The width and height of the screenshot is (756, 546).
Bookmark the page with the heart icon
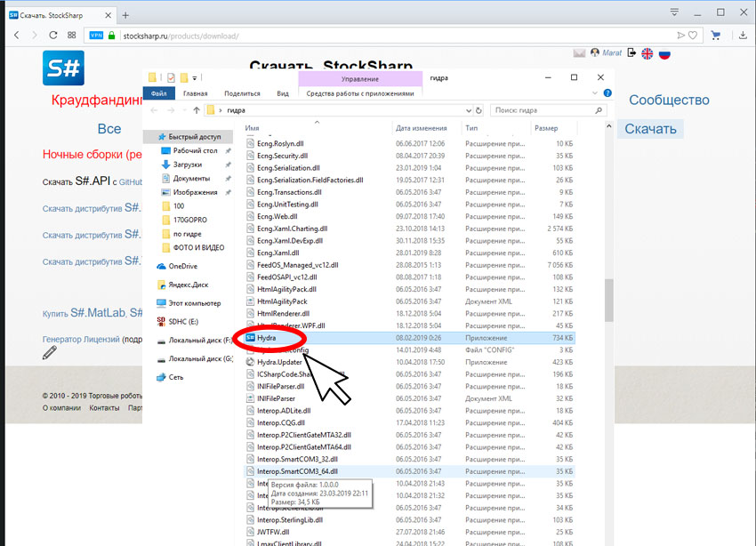tap(693, 36)
